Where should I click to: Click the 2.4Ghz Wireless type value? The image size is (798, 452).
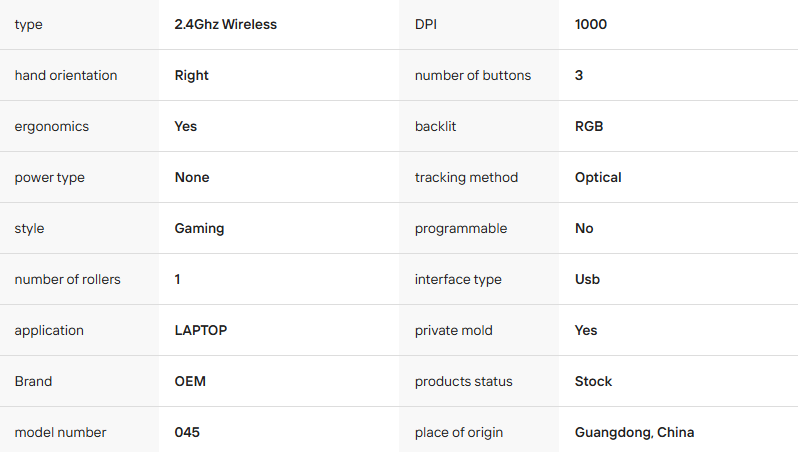(x=225, y=24)
